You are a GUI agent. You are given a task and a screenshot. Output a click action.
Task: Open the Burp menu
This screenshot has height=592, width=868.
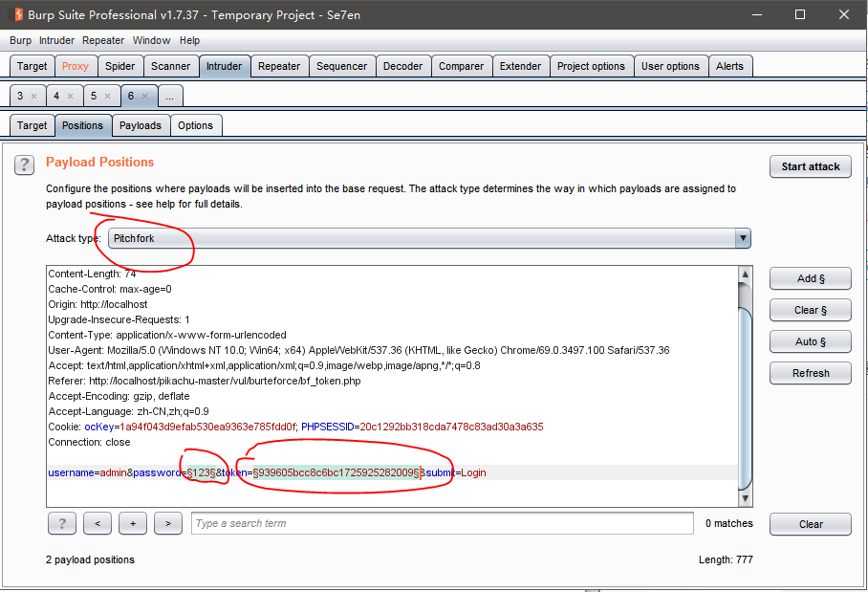pyautogui.click(x=20, y=40)
